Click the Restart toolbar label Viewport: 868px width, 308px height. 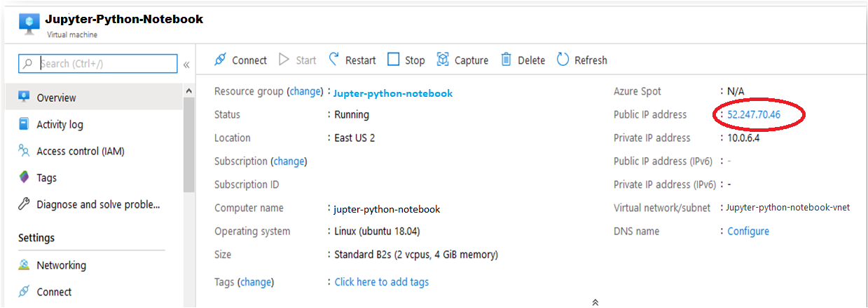[361, 60]
